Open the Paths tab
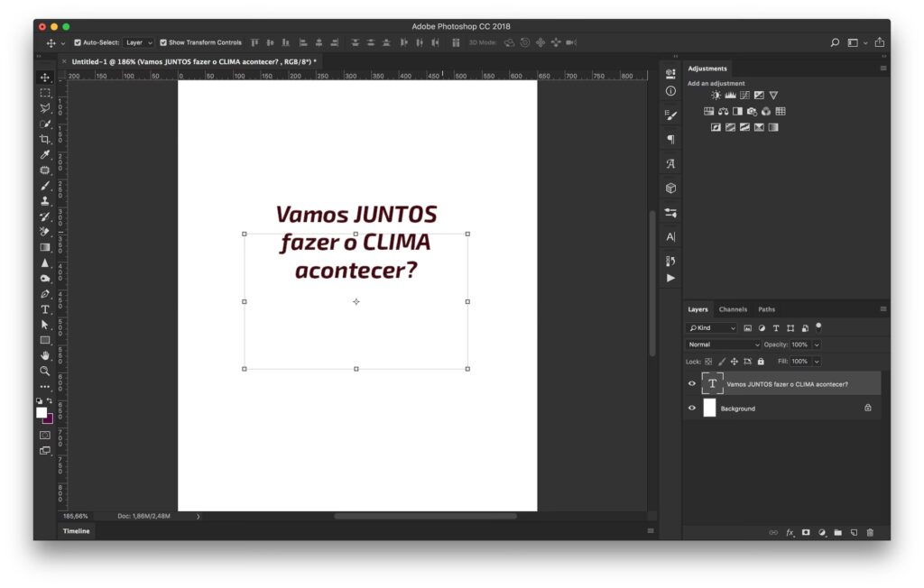The width and height of the screenshot is (924, 588). tap(766, 309)
